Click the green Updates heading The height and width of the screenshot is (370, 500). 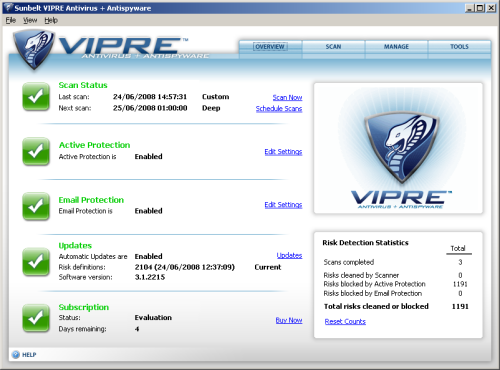point(75,245)
